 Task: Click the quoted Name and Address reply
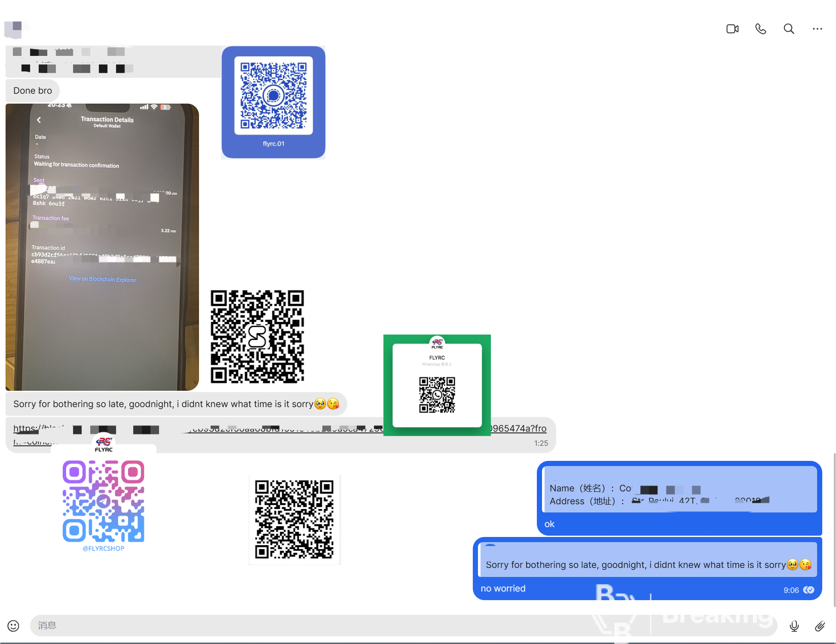[680, 489]
